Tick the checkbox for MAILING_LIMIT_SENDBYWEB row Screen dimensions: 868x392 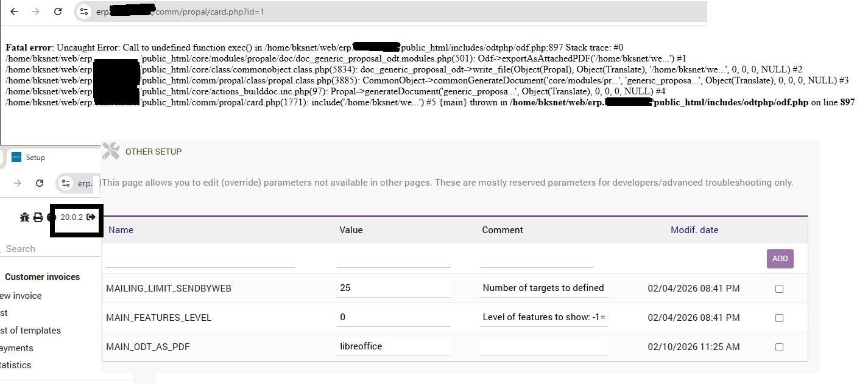pos(779,289)
